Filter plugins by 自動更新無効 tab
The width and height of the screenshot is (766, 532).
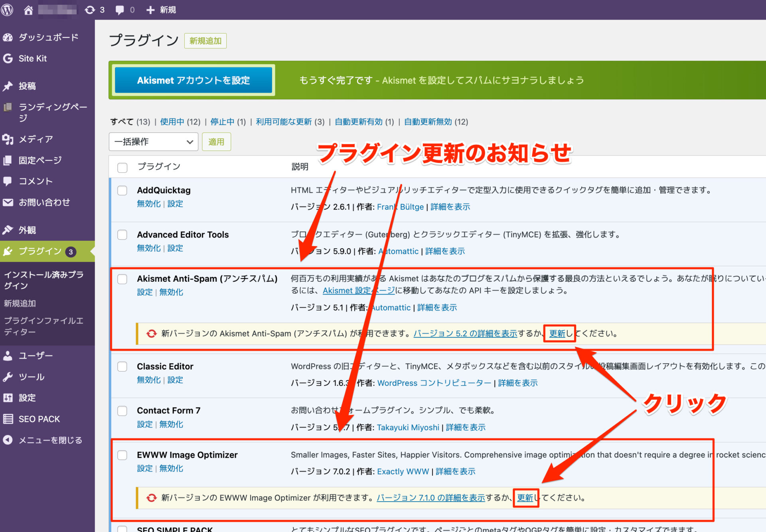tap(428, 122)
